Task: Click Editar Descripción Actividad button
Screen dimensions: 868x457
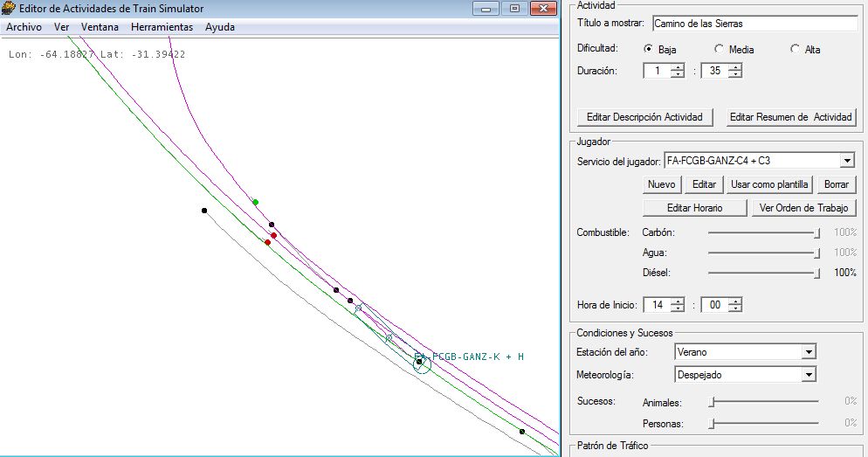Action: (645, 117)
